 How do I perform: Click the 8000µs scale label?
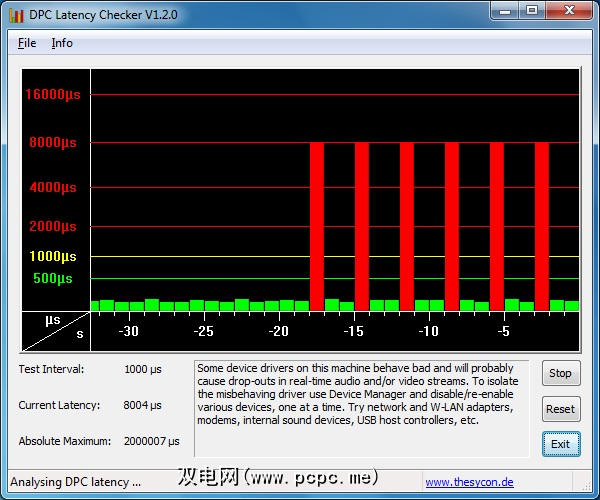click(x=53, y=143)
